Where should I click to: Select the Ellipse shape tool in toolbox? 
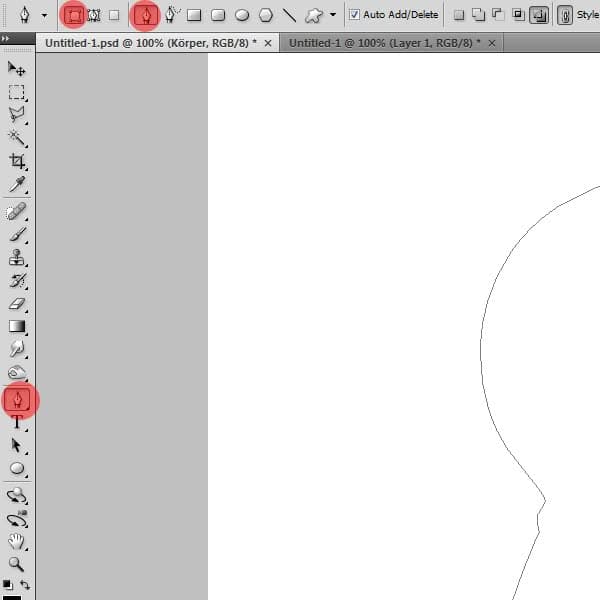16,468
